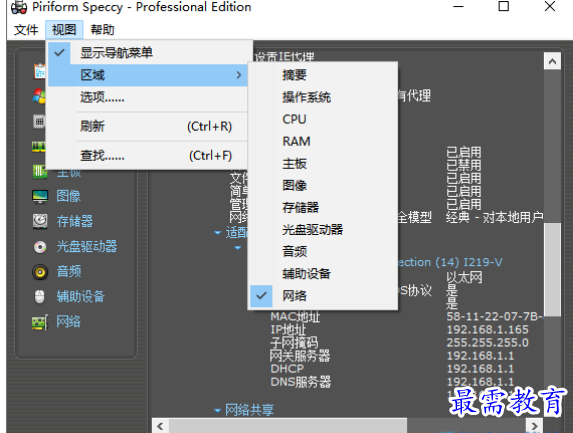Open the 区域 submenu entry

(148, 75)
